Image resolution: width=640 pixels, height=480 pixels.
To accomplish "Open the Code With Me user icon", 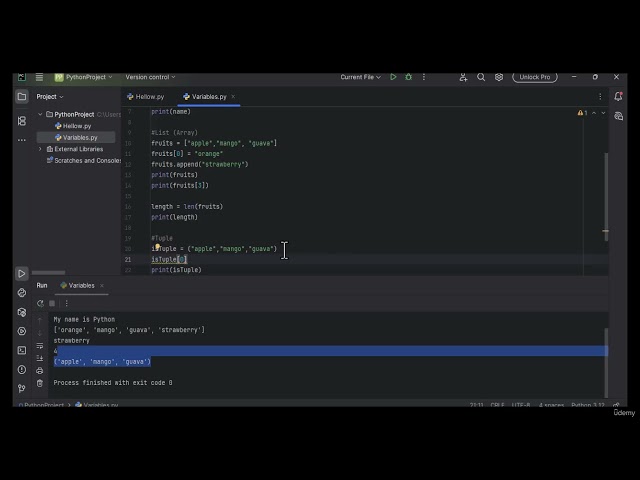I will (x=463, y=77).
